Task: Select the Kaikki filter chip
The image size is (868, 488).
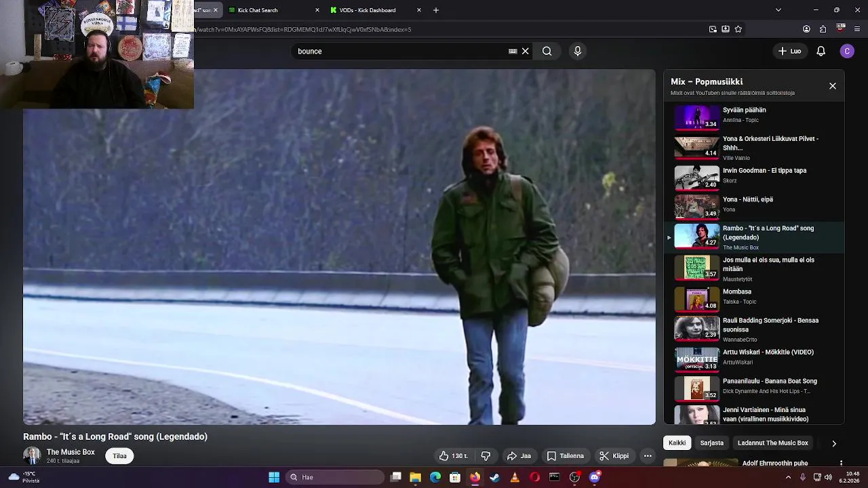Action: [677, 443]
